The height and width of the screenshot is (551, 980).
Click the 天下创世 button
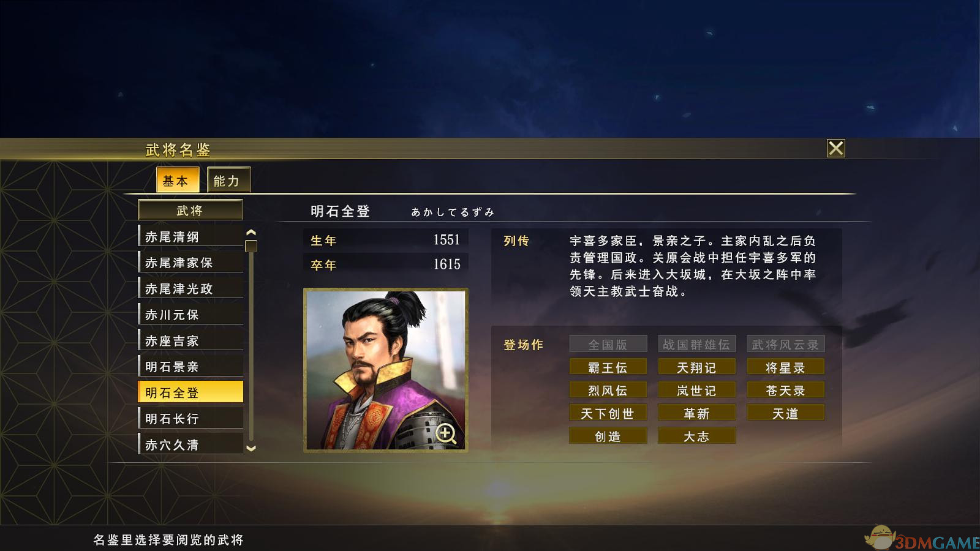pyautogui.click(x=608, y=413)
